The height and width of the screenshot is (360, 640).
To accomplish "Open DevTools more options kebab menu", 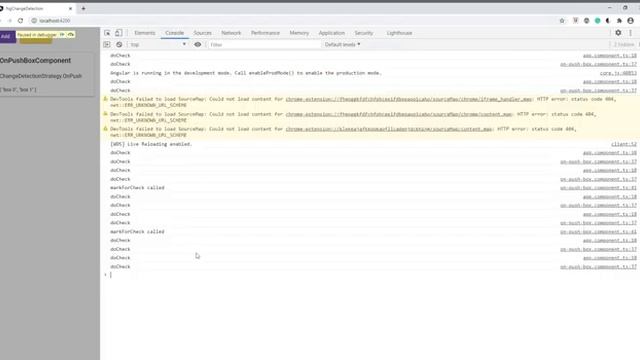I will 630,33.
